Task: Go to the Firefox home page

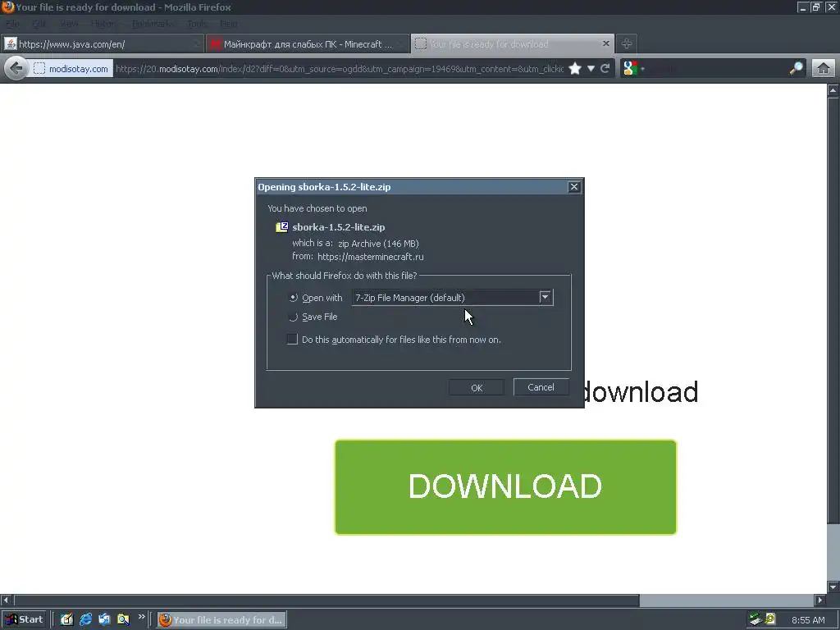Action: pyautogui.click(x=824, y=69)
